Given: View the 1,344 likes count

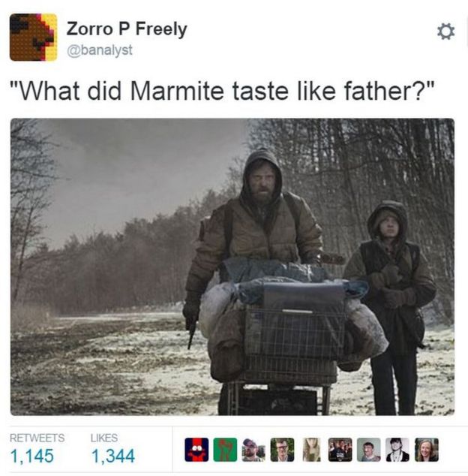Looking at the screenshot, I should (x=112, y=456).
